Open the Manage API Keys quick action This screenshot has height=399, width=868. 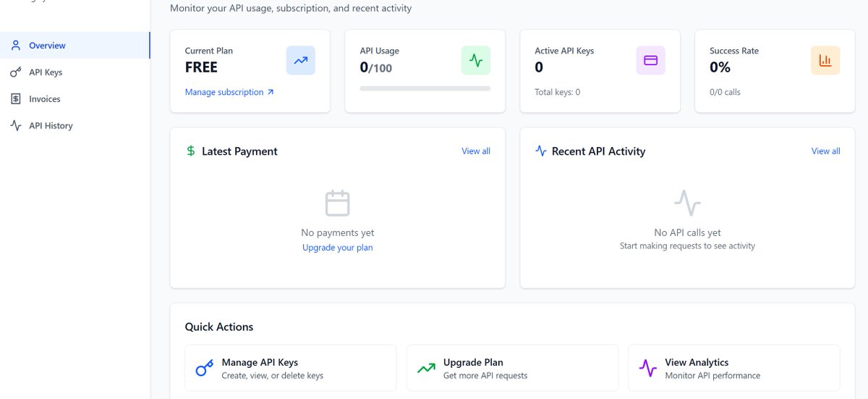[x=291, y=368]
